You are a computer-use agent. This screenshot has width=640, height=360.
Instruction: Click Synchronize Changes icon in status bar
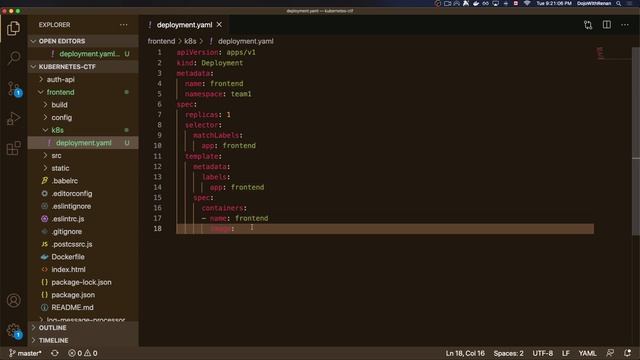[55, 353]
